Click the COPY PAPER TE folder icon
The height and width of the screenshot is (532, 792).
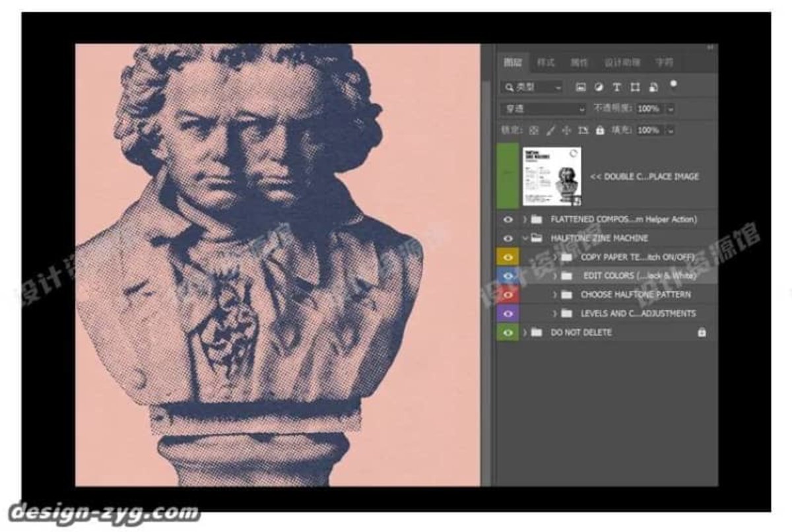[x=566, y=257]
